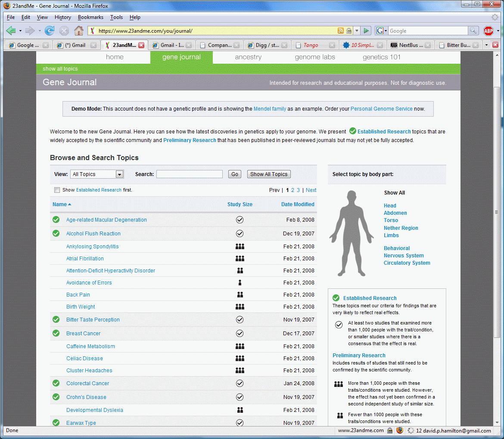The image size is (504, 439).
Task: Click the Gmail notifier icon in status bar
Action: point(411,430)
